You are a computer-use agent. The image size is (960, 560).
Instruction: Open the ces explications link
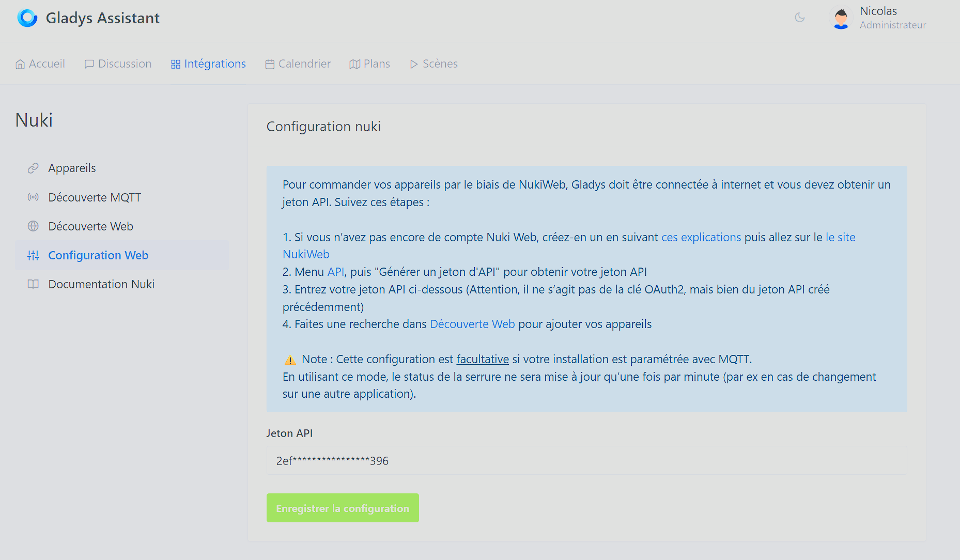tap(701, 237)
